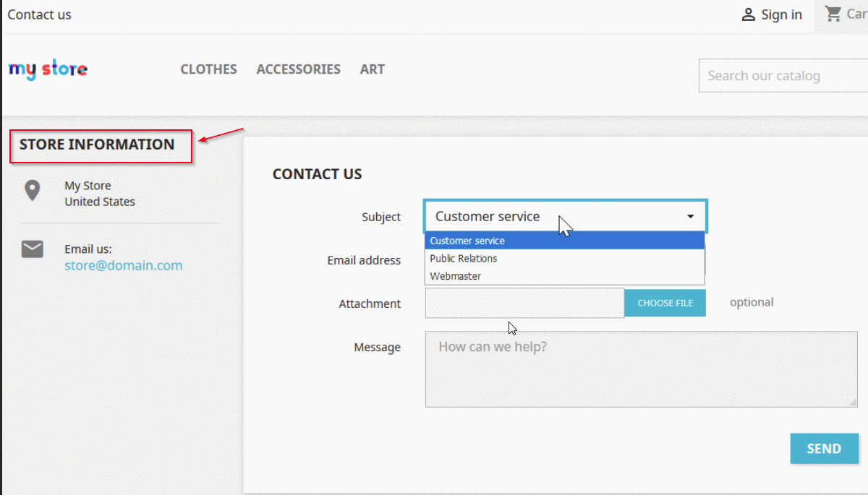Click the Sign in link text
This screenshot has height=495, width=868.
[781, 14]
